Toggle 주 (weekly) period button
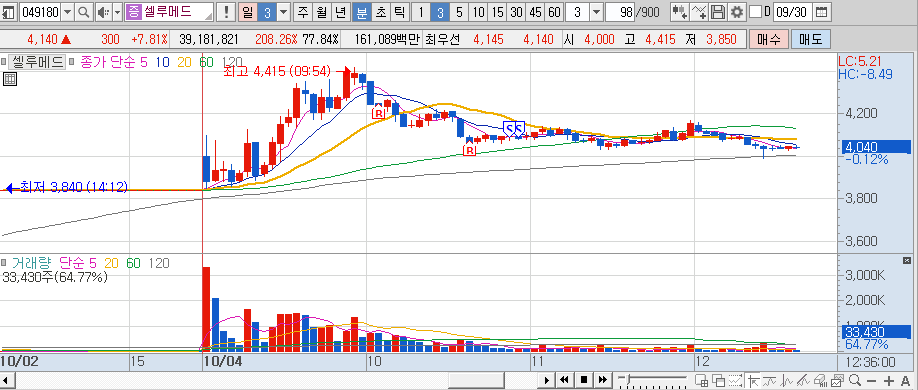Image resolution: width=918 pixels, height=390 pixels. [303, 11]
